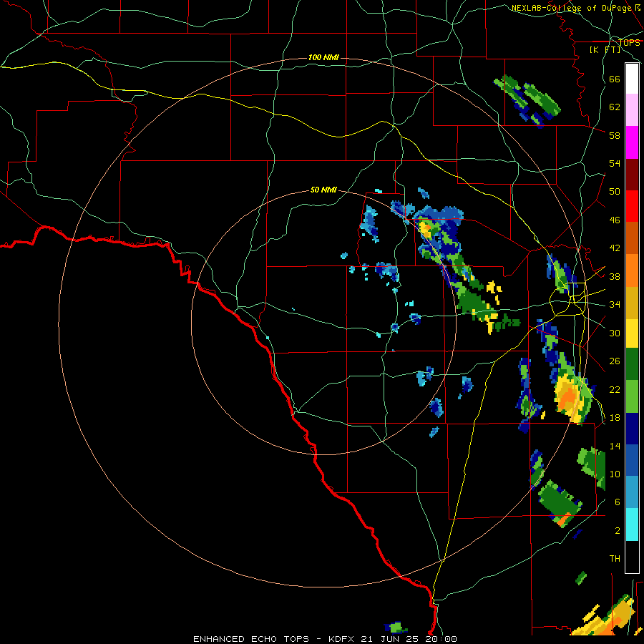644x644 pixels.
Task: Click the dark red 54 kft legend swatch
Action: pyautogui.click(x=632, y=175)
